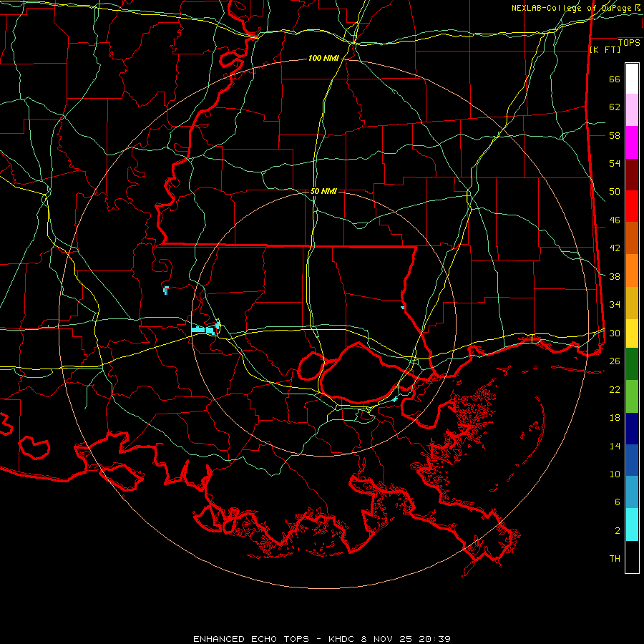Click the navy blue legend swatch
Screen dimensions: 644x644
point(632,429)
